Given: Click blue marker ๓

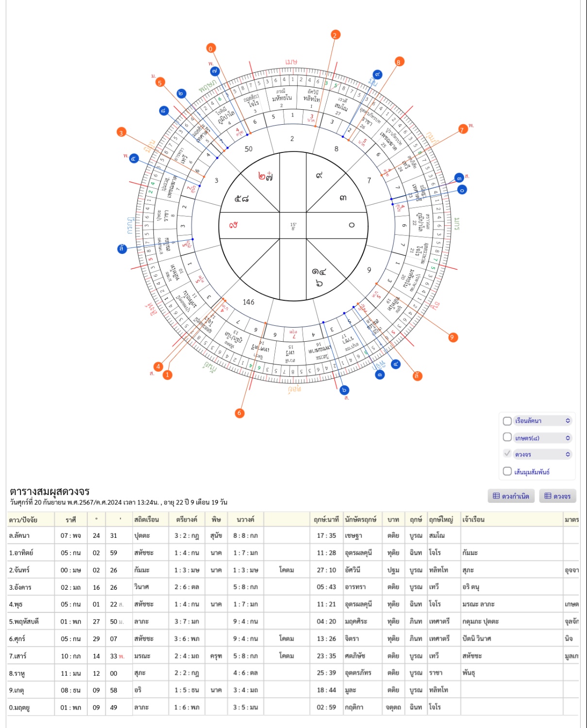Looking at the screenshot, I should (459, 178).
